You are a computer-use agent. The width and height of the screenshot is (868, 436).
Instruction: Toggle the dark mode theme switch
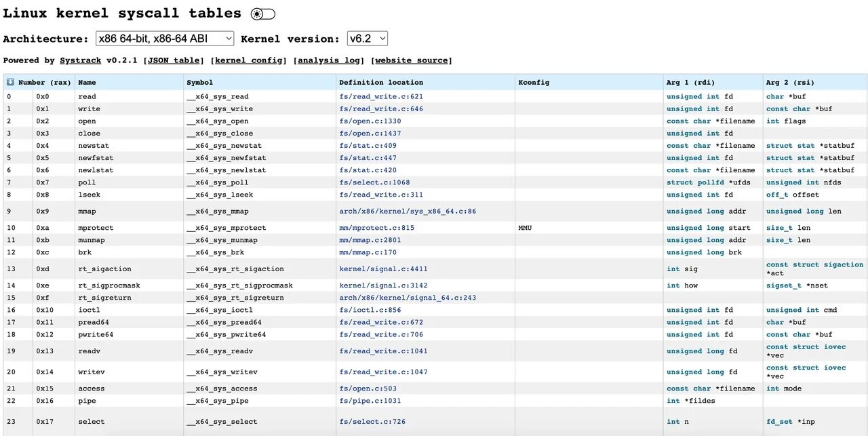tap(263, 14)
